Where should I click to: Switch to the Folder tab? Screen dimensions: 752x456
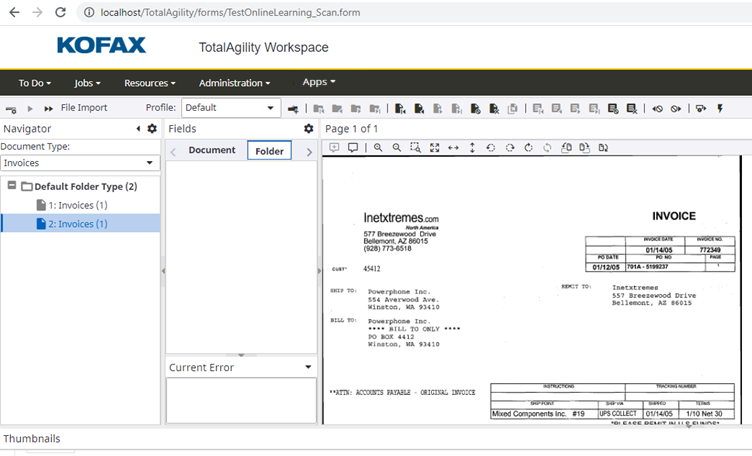tap(269, 151)
